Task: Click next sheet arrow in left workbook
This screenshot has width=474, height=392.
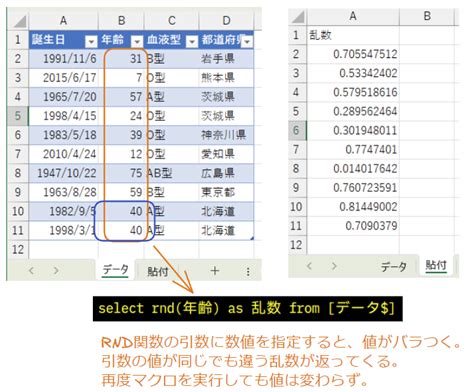Action: pyautogui.click(x=56, y=270)
